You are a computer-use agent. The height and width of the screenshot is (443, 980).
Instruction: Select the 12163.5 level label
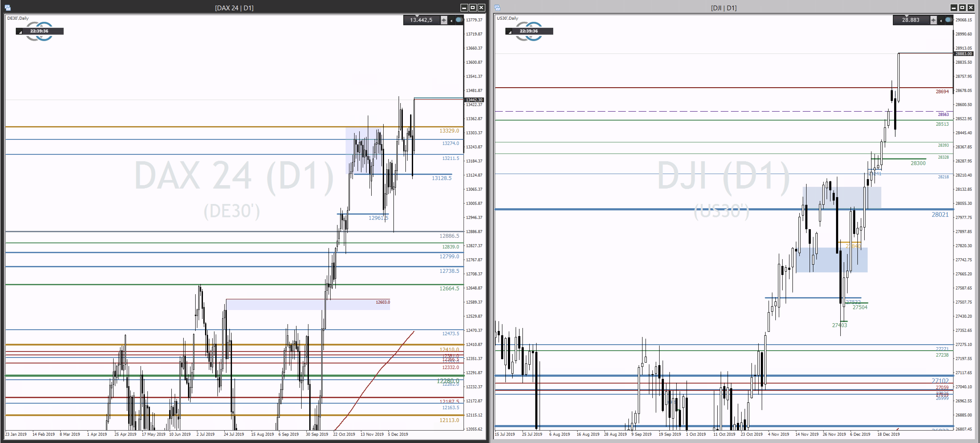[x=450, y=408]
